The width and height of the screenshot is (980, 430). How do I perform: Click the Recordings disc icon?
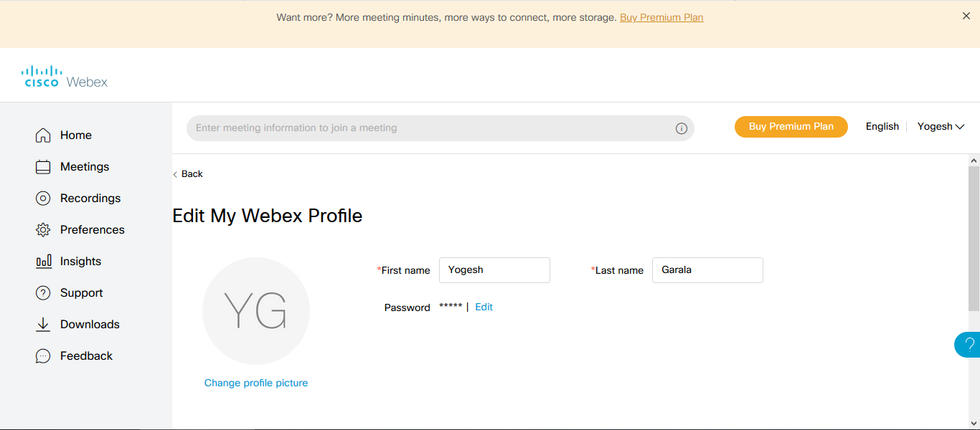(43, 199)
